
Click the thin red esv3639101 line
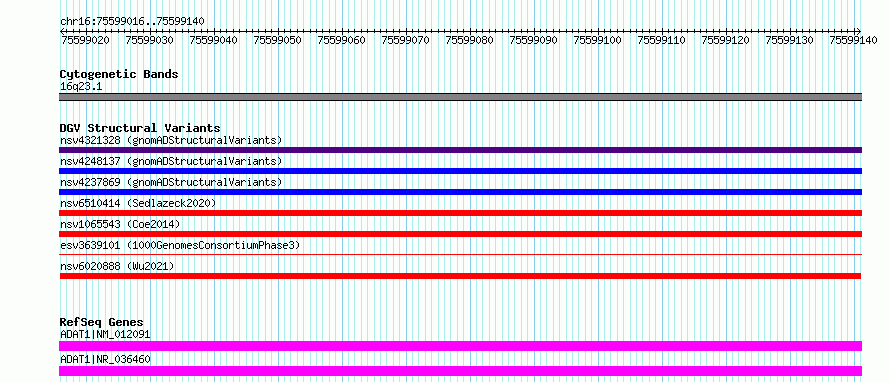[x=460, y=254]
